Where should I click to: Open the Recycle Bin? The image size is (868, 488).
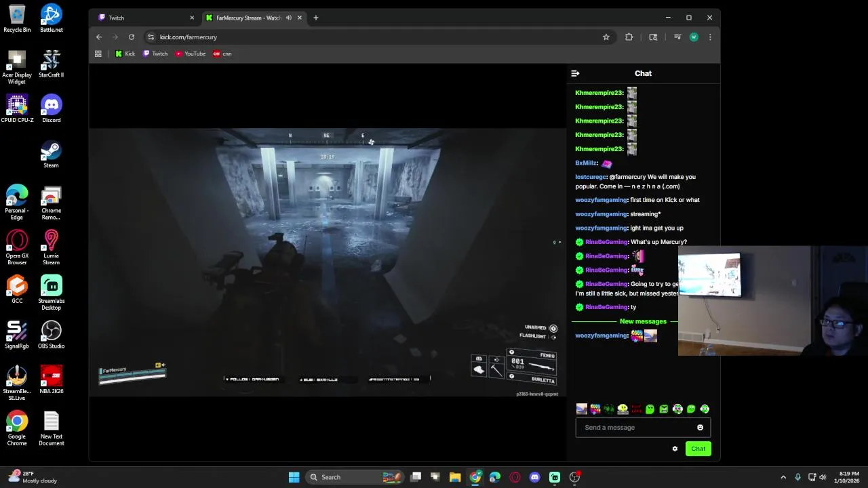coord(17,18)
